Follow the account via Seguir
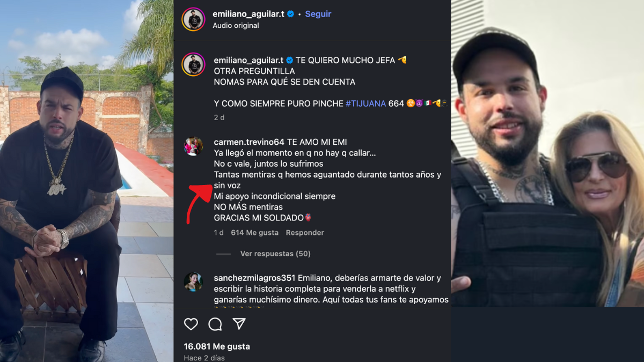 click(318, 14)
